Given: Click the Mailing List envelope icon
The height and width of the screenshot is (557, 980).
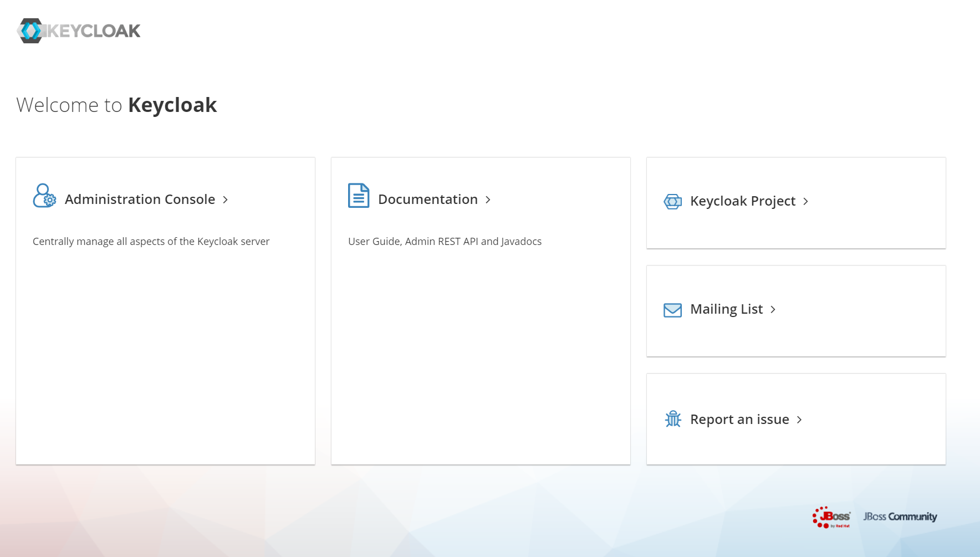Looking at the screenshot, I should [x=673, y=310].
